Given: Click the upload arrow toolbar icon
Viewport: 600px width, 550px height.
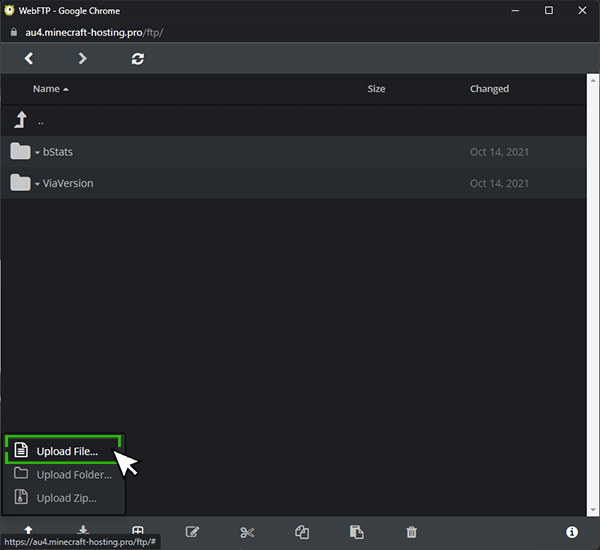Looking at the screenshot, I should [x=28, y=530].
